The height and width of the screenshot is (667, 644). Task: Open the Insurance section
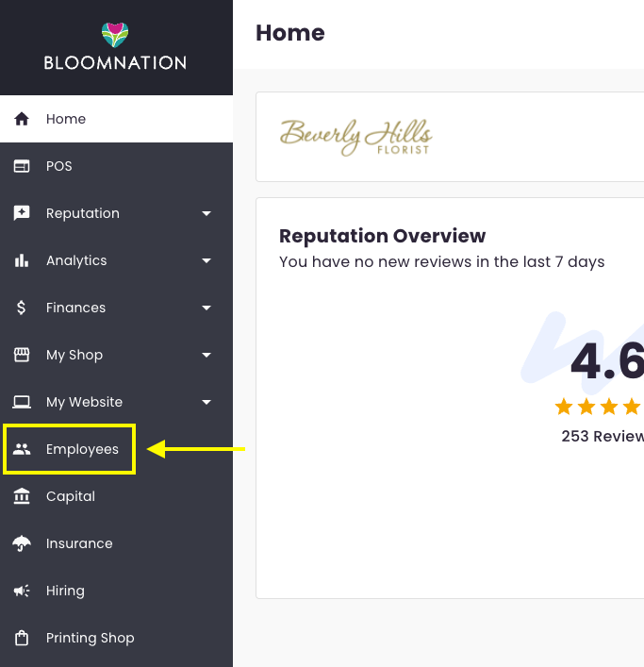(x=117, y=543)
